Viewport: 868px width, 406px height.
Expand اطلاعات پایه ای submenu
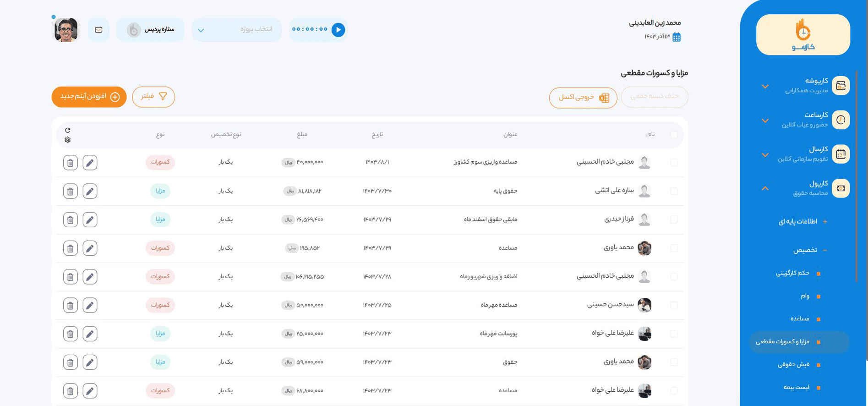[802, 222]
